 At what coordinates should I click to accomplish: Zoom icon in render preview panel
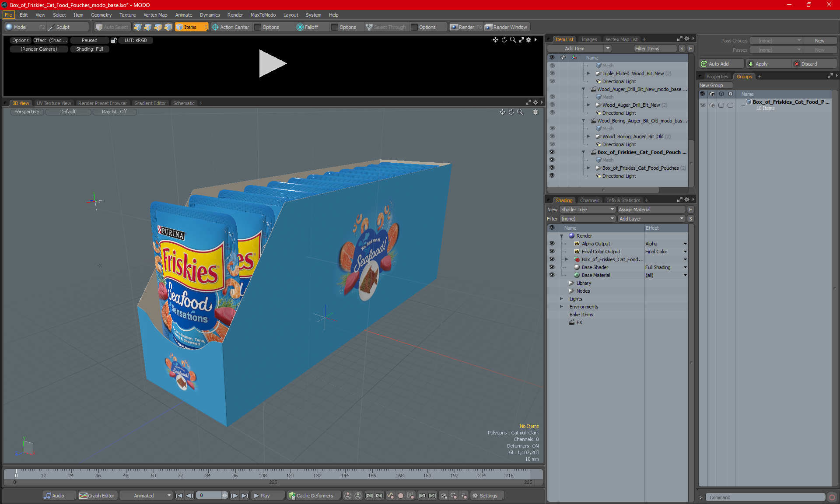point(513,40)
